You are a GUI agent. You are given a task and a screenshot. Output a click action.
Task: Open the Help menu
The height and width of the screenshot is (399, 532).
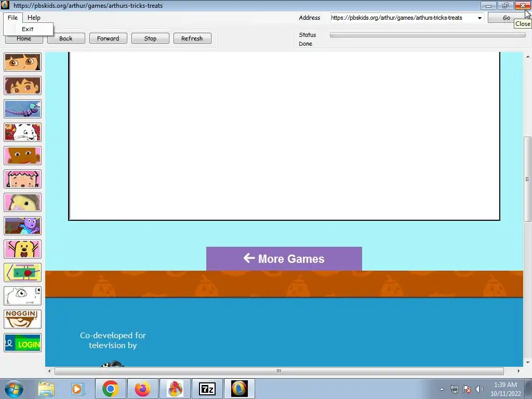(34, 18)
